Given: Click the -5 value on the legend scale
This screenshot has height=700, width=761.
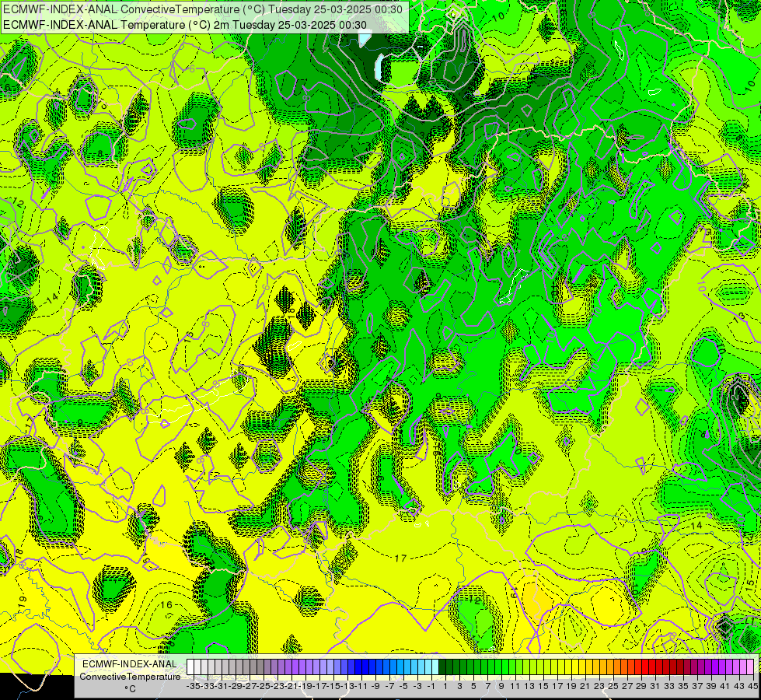Looking at the screenshot, I should [403, 686].
